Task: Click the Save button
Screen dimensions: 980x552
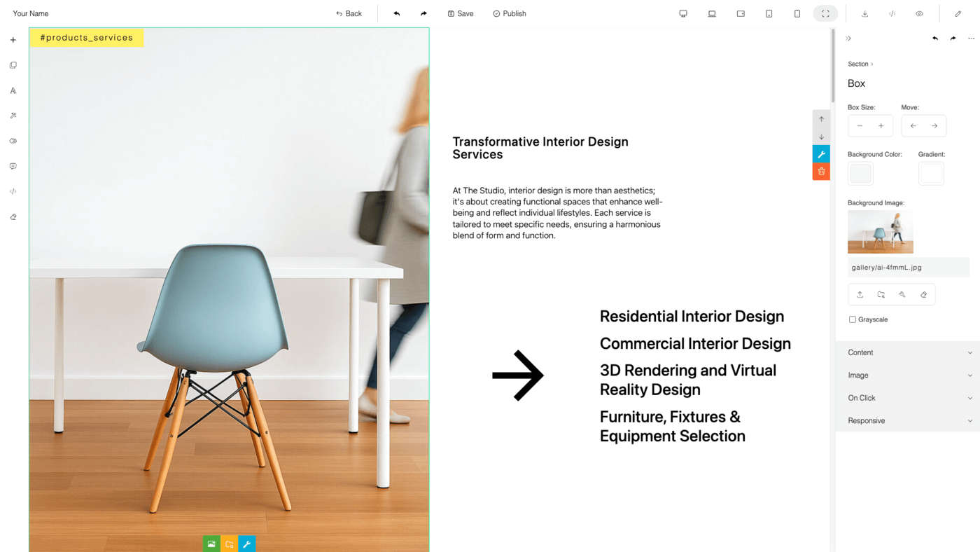Action: coord(461,13)
